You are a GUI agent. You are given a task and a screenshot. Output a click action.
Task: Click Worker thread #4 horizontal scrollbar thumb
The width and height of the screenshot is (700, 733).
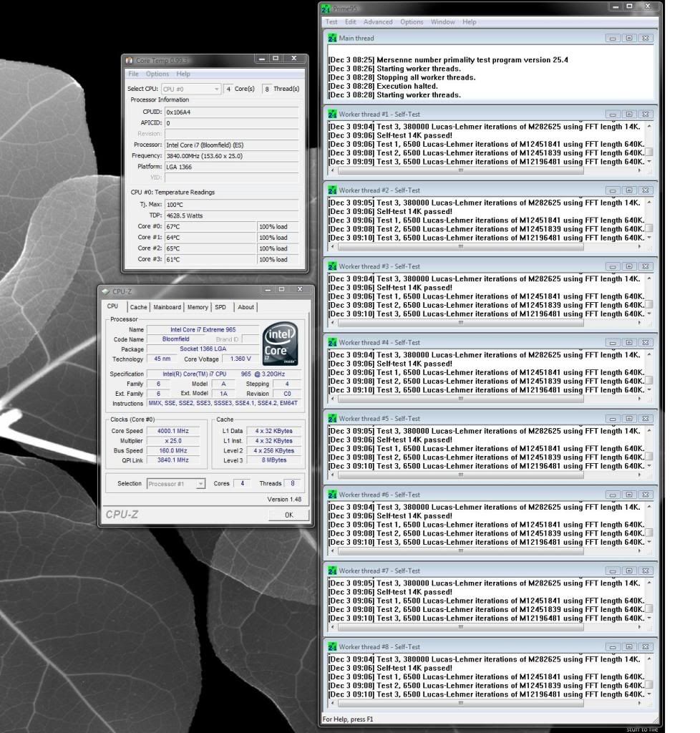461,399
